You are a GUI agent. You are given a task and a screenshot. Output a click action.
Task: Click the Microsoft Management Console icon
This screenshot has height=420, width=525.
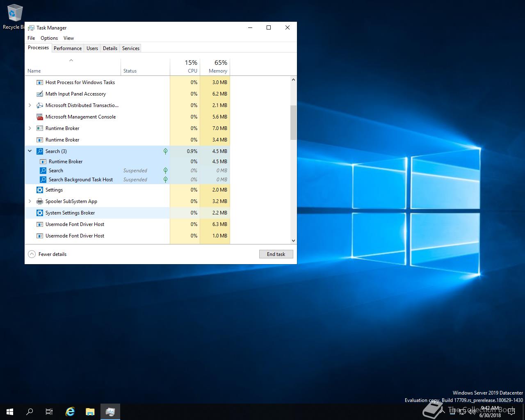[40, 117]
